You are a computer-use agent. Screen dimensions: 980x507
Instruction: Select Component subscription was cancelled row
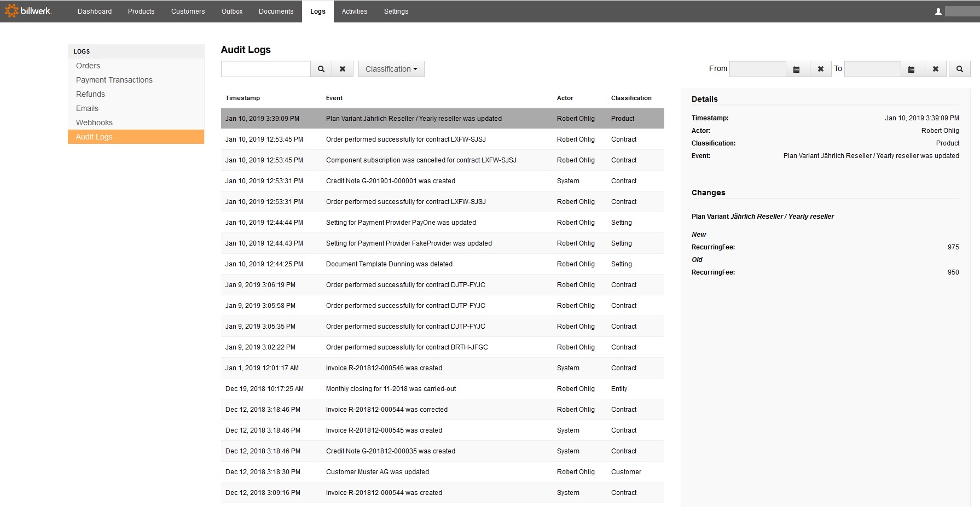click(443, 160)
